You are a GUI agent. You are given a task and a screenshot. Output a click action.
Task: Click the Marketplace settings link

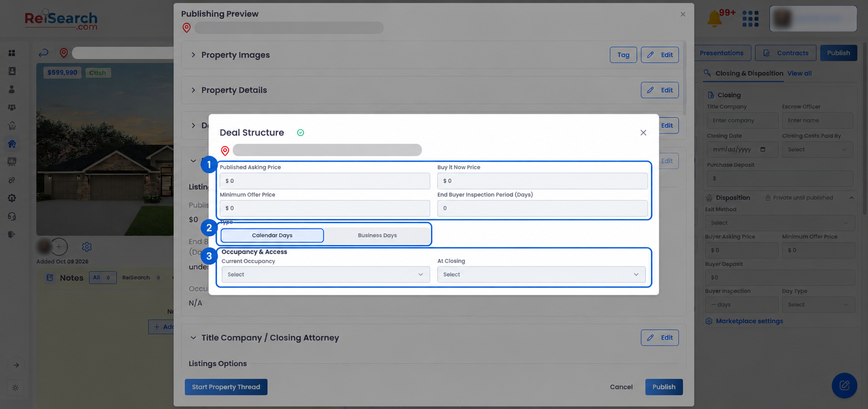[x=750, y=321]
